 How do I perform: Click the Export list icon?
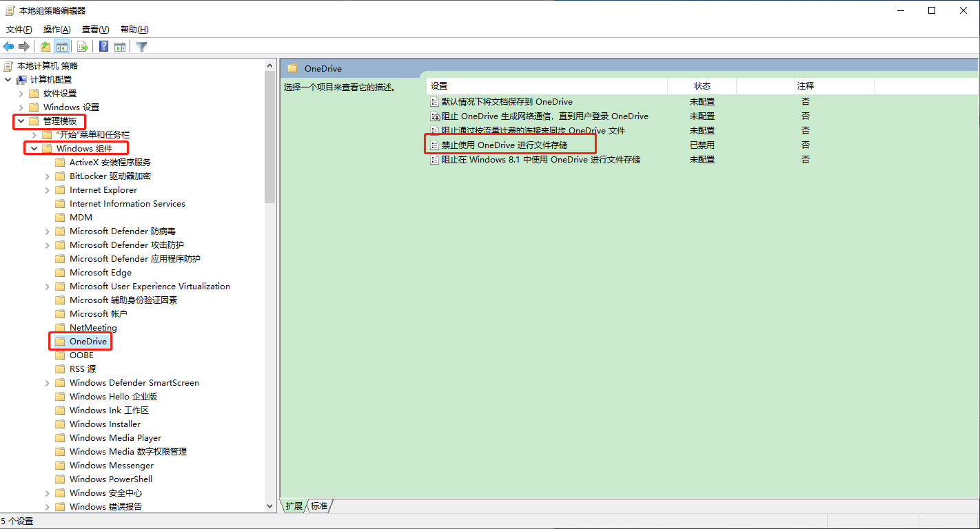(x=83, y=46)
